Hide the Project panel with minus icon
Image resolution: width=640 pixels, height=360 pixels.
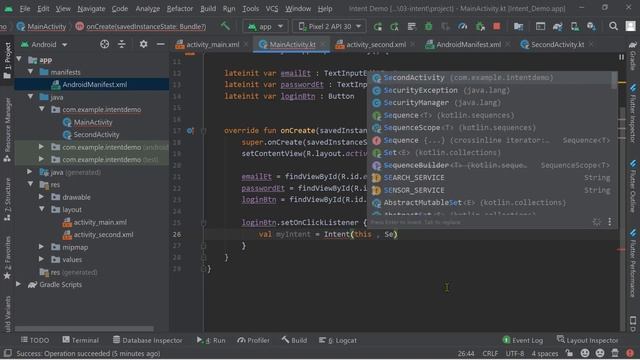(160, 44)
